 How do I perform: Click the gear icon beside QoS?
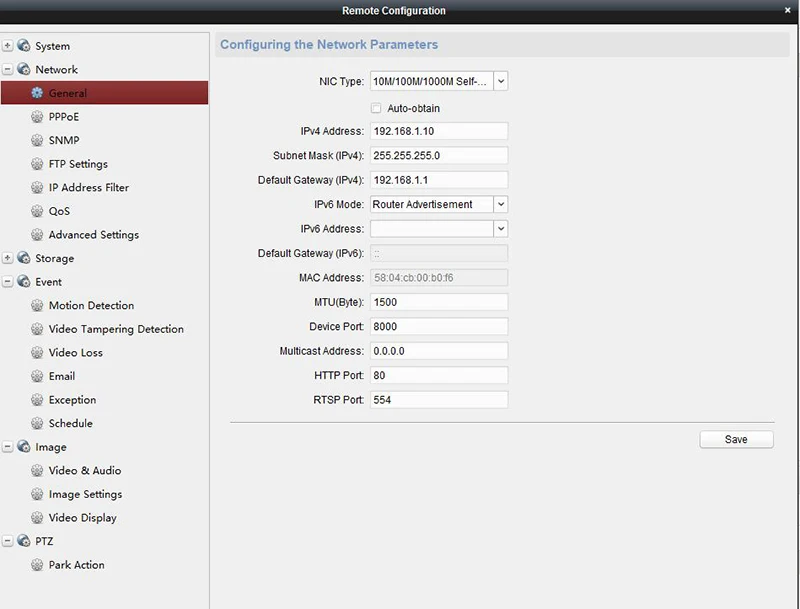(x=37, y=211)
